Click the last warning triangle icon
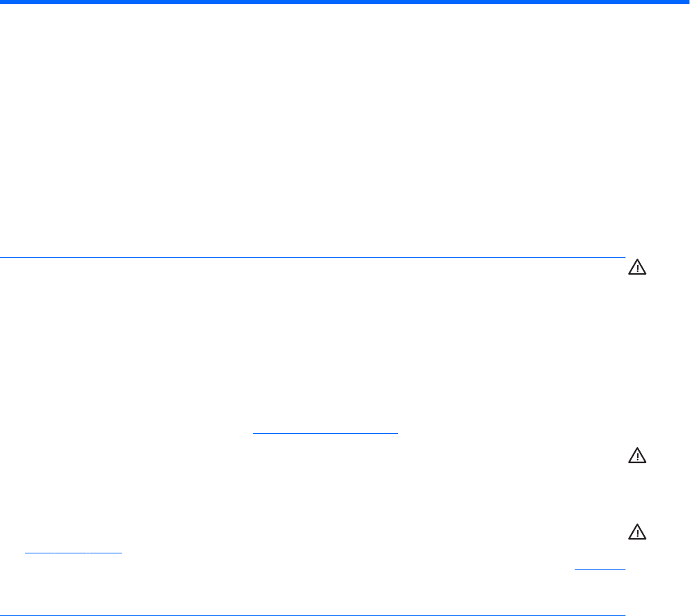This screenshot has height=616, width=690. (636, 532)
